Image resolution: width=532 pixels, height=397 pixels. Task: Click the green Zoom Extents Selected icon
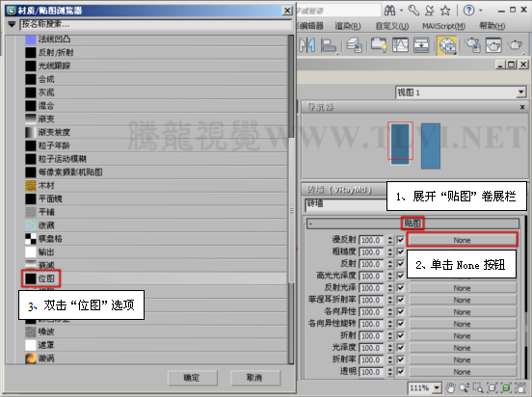506,387
